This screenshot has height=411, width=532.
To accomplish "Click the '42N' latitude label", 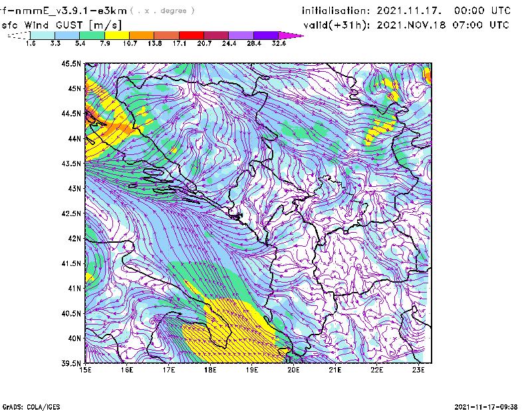I will tap(74, 239).
